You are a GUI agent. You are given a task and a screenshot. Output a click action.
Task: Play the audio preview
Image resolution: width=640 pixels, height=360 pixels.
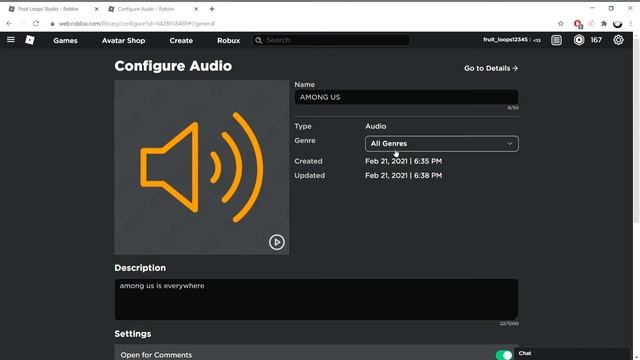(x=277, y=242)
